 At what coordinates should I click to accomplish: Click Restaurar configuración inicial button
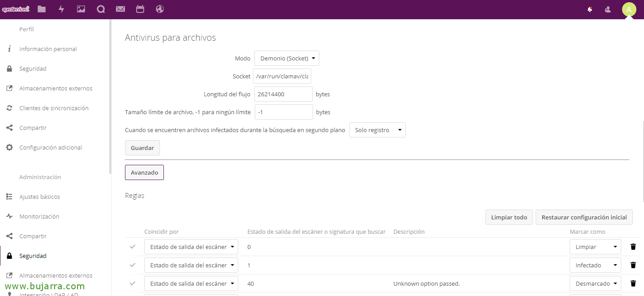point(584,217)
